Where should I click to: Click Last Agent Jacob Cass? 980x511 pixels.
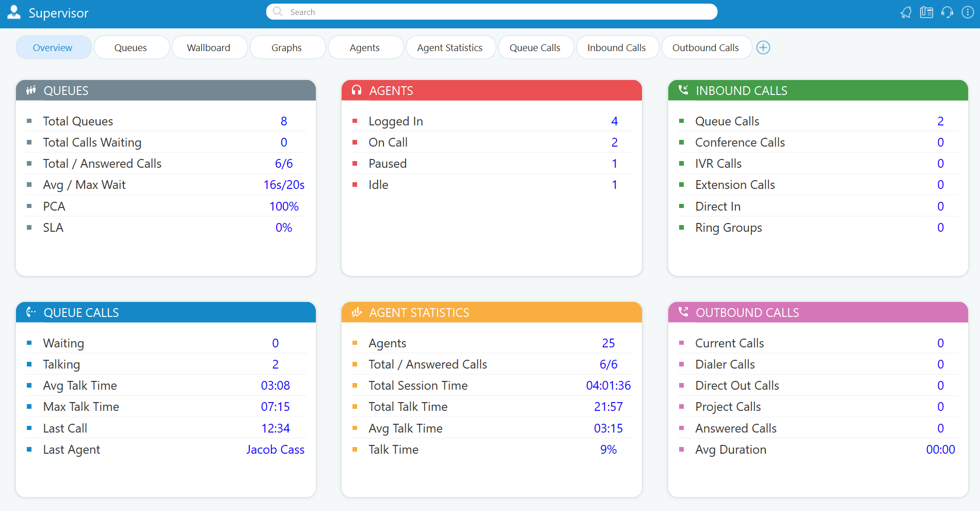pyautogui.click(x=275, y=450)
